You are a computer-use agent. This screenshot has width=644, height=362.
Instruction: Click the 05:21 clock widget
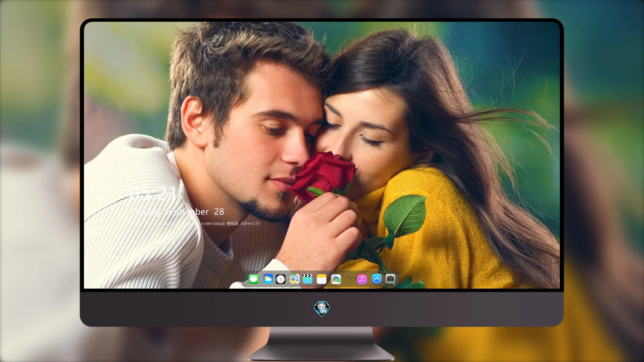coord(153,193)
